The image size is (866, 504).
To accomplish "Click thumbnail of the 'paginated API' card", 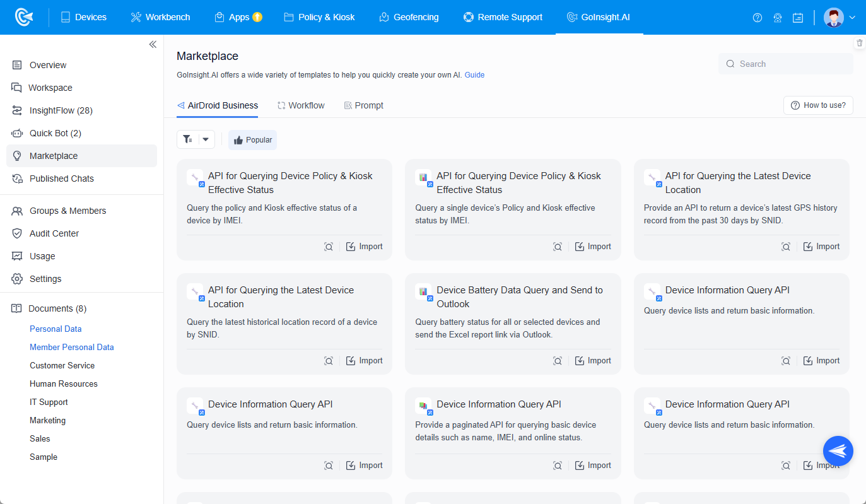I will (424, 406).
